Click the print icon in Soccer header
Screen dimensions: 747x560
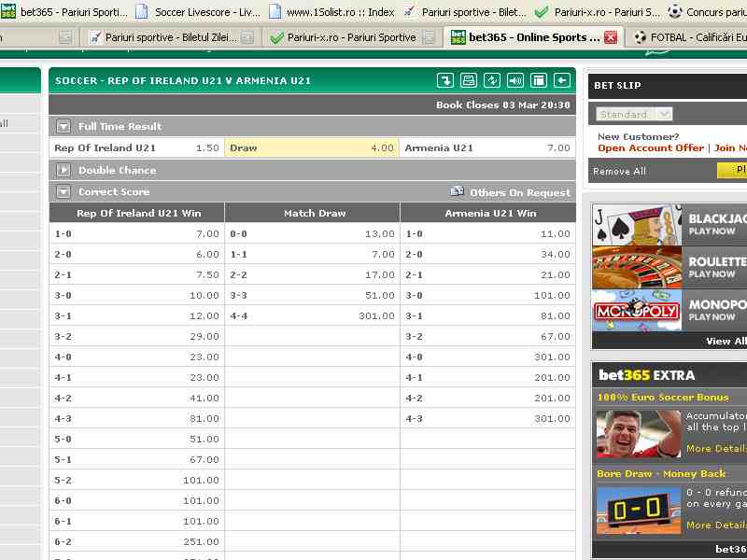[x=469, y=80]
